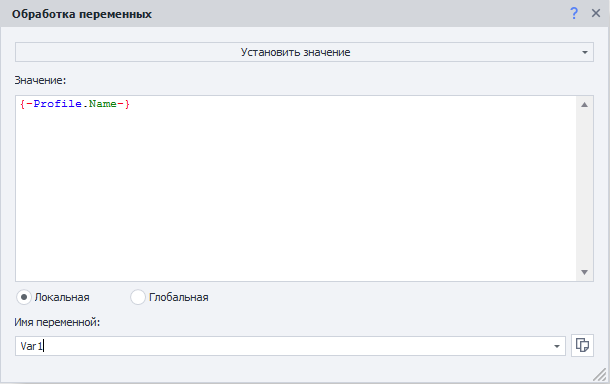Focus the Var1 variable name field
The height and width of the screenshot is (384, 610).
click(x=283, y=346)
